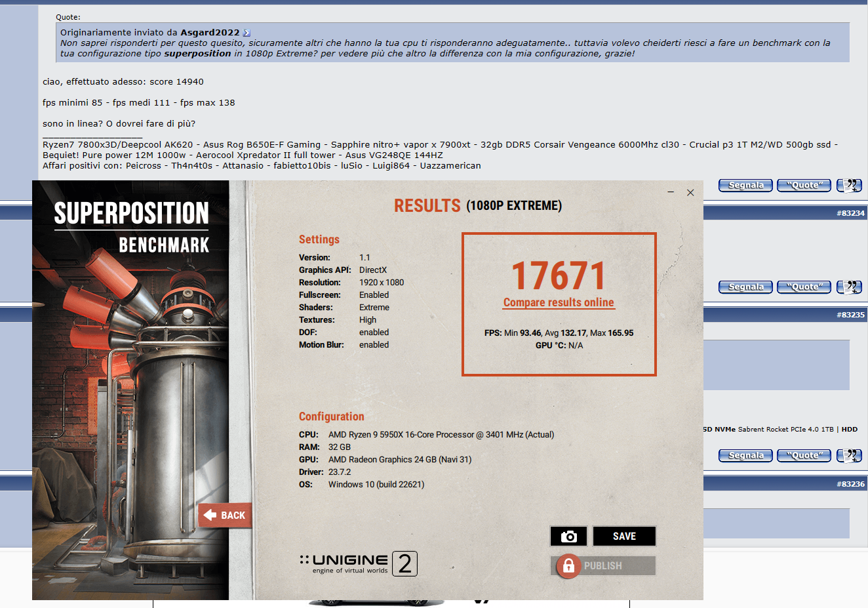Click forum text 'fps minimi 85 - fps medi 111'
This screenshot has width=868, height=608.
coord(106,103)
